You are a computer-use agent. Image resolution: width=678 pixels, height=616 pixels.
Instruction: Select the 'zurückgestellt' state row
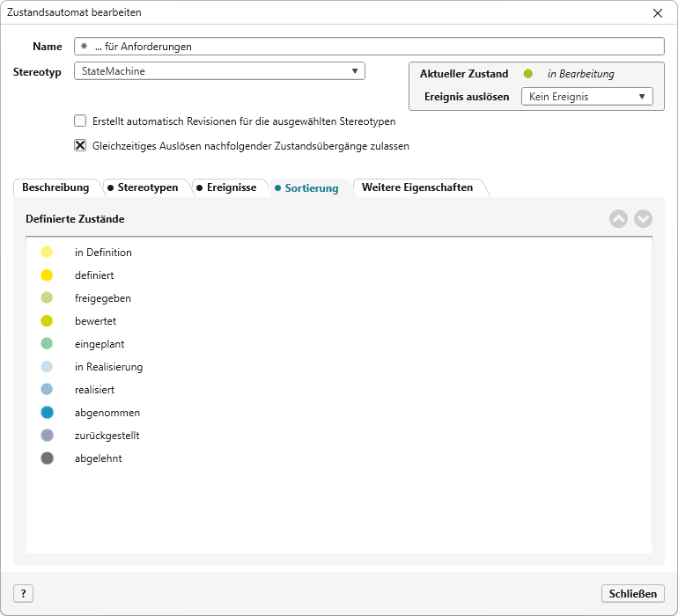107,436
